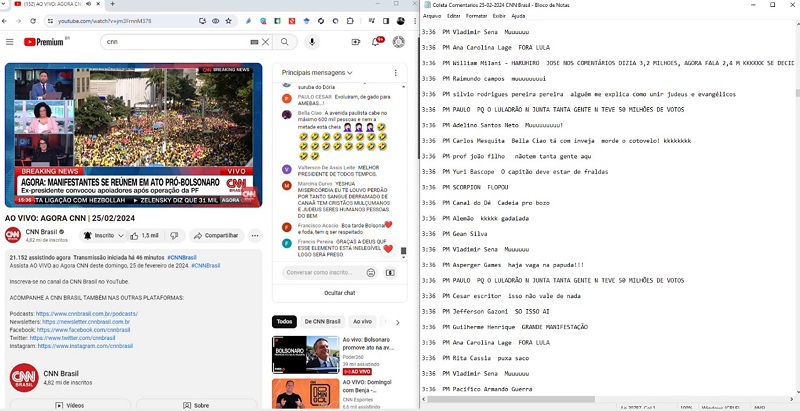The height and width of the screenshot is (411, 800).
Task: Dislike the video with thumbs down
Action: pyautogui.click(x=174, y=236)
